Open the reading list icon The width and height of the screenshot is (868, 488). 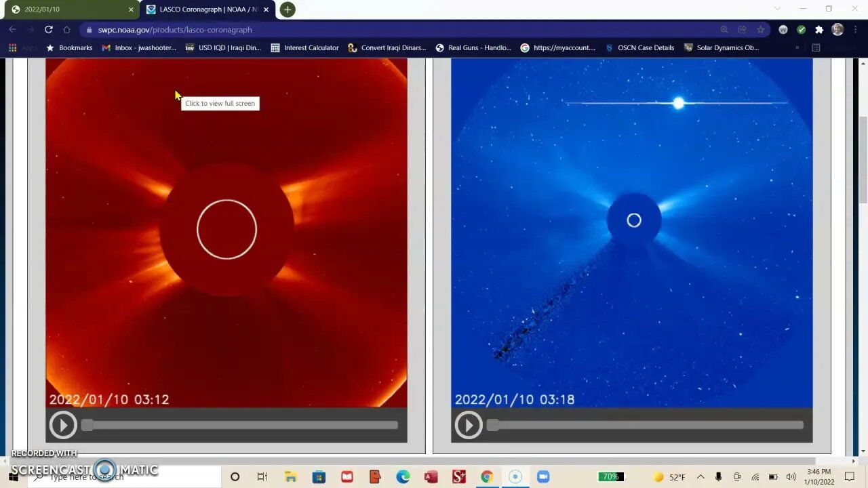click(816, 47)
